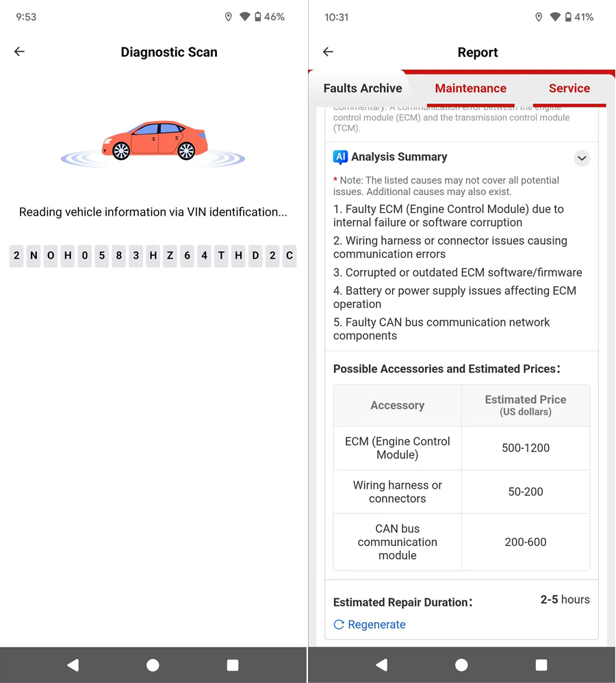
Task: Select the Service tab
Action: (x=569, y=88)
